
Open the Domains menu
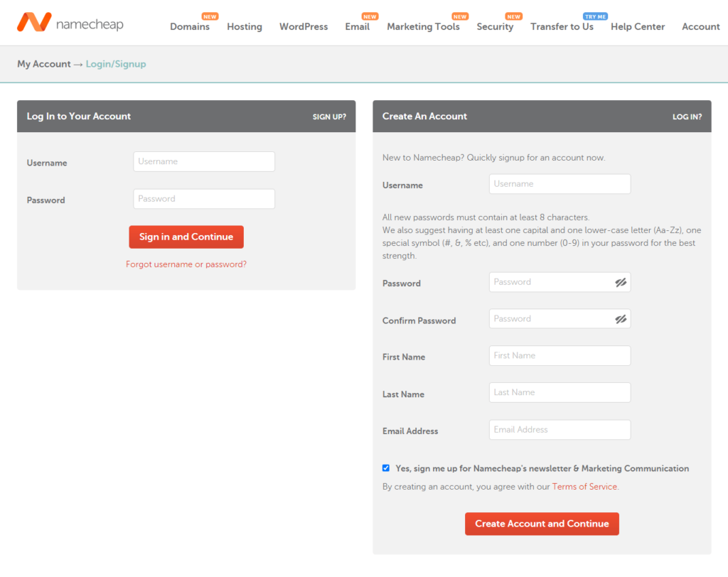(190, 26)
